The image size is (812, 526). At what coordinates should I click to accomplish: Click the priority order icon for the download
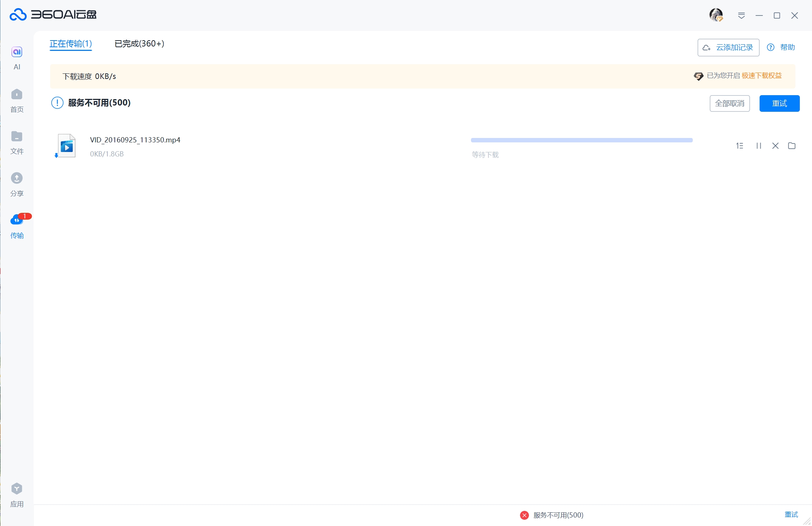[x=739, y=146]
